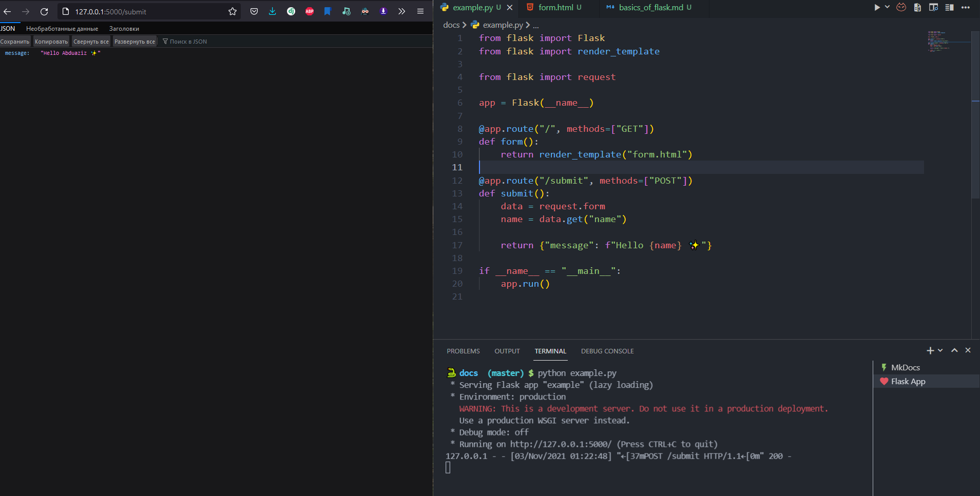Select the message key in JSON viewer

coord(17,53)
